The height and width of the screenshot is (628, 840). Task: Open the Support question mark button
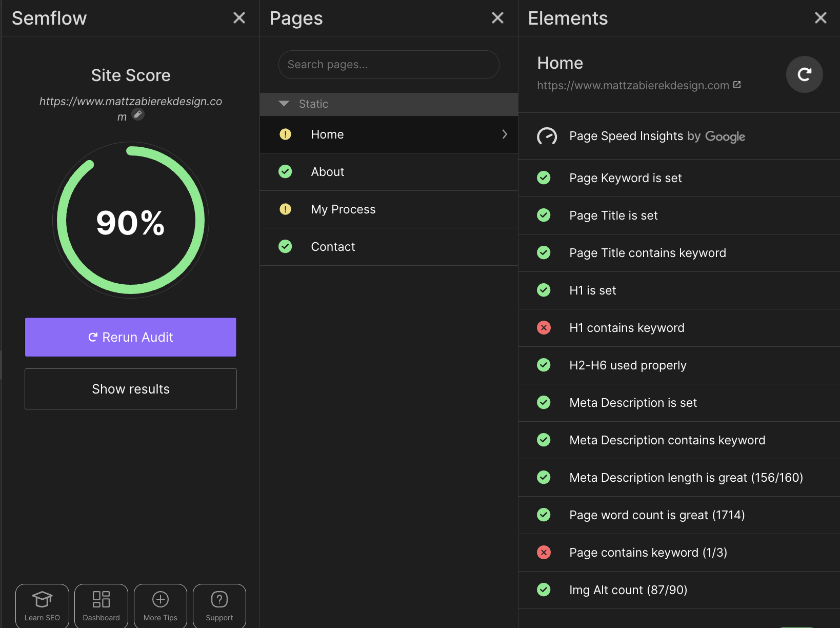pyautogui.click(x=219, y=606)
